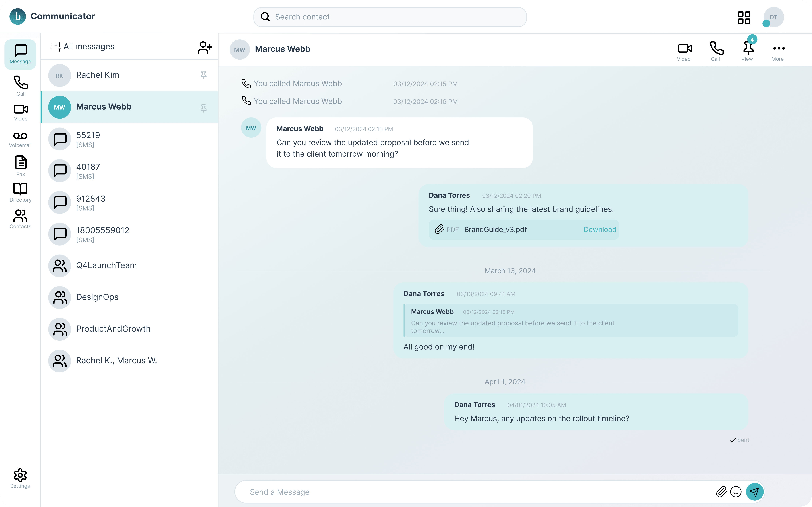Select the Marcus Webb conversation
This screenshot has width=812, height=507.
tap(129, 107)
